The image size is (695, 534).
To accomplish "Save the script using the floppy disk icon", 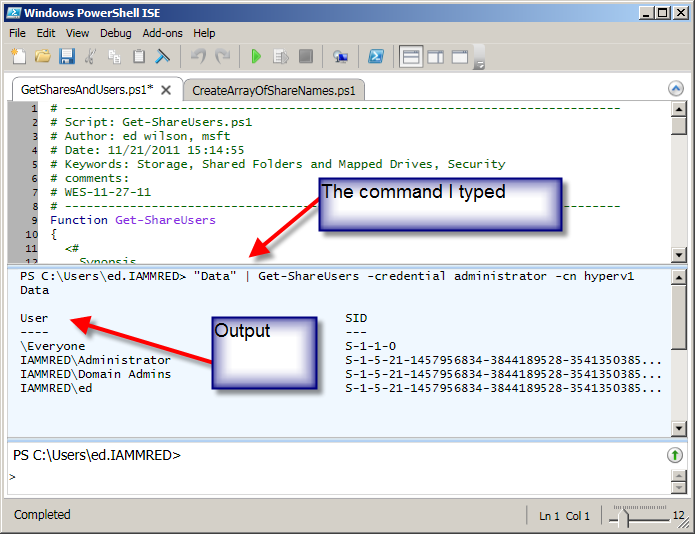I will [66, 56].
